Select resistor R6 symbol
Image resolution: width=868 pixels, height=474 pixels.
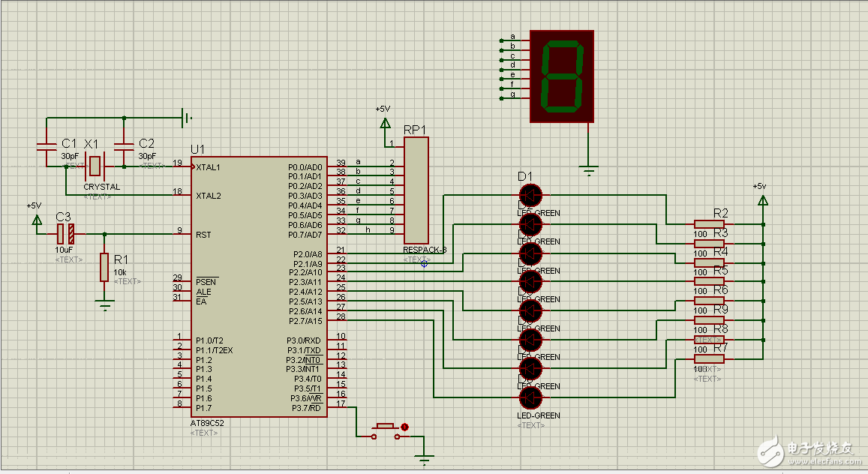click(x=709, y=301)
